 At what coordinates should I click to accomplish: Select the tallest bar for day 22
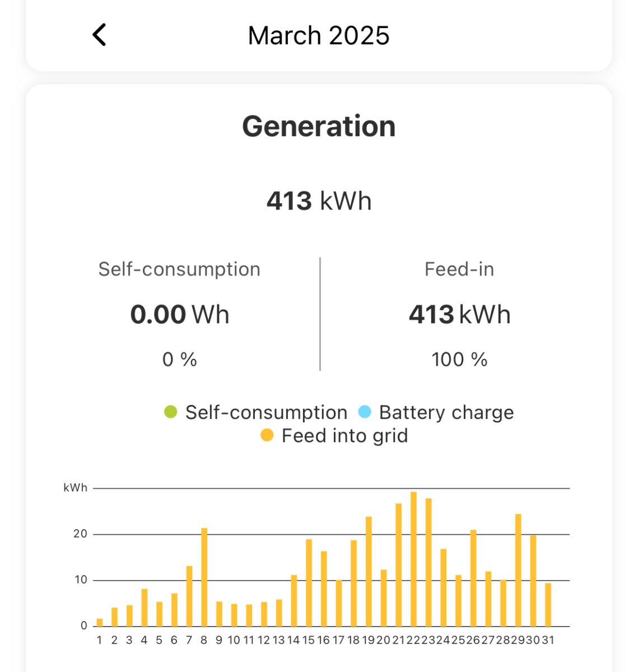pyautogui.click(x=413, y=559)
